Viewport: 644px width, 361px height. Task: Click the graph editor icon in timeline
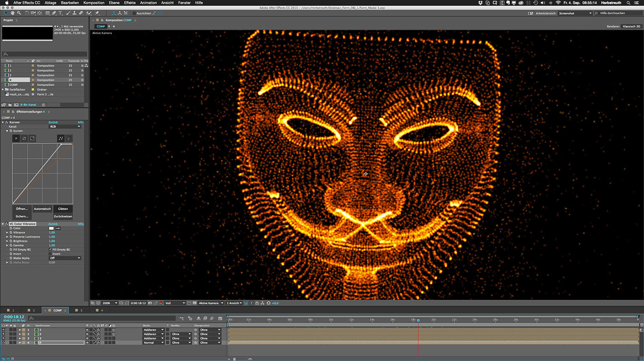click(220, 318)
